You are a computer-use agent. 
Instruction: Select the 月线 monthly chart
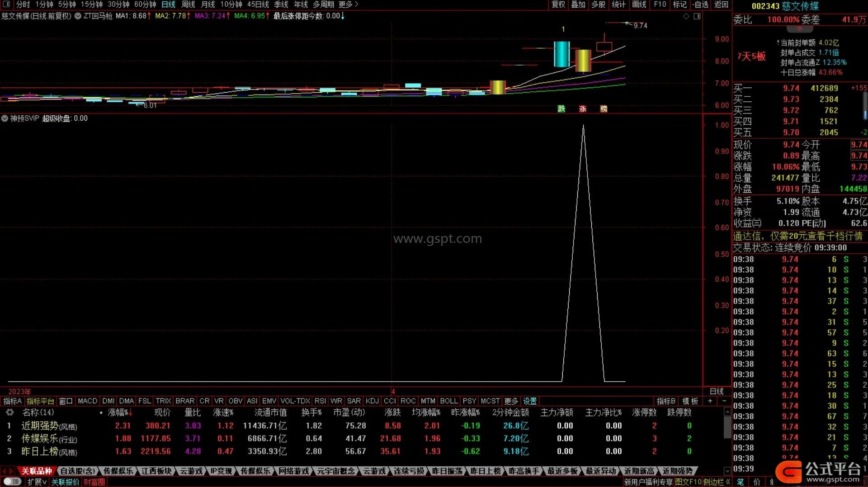[208, 5]
